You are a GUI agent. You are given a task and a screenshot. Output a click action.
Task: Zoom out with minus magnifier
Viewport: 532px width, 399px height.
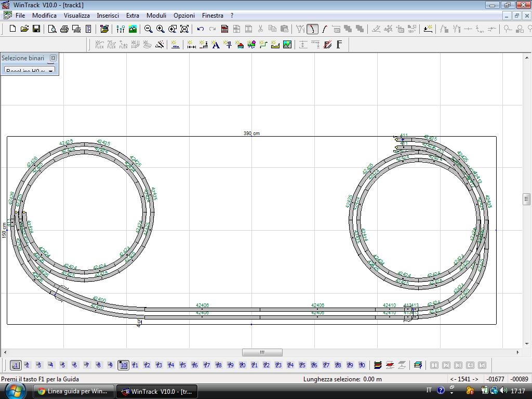(x=148, y=29)
